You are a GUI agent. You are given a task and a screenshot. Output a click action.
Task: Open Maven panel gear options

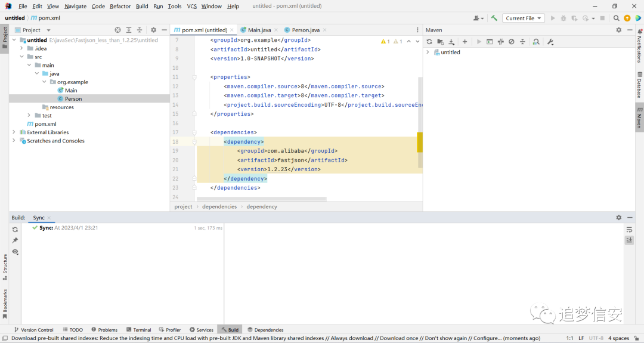coord(619,30)
